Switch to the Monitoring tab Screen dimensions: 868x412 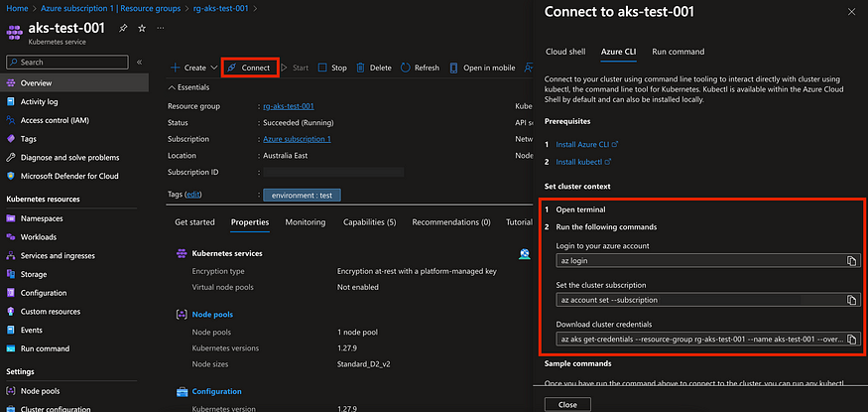coord(306,222)
